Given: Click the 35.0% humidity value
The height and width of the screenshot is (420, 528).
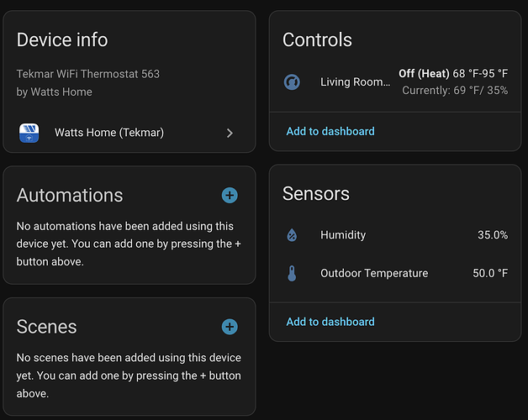Looking at the screenshot, I should (x=493, y=235).
